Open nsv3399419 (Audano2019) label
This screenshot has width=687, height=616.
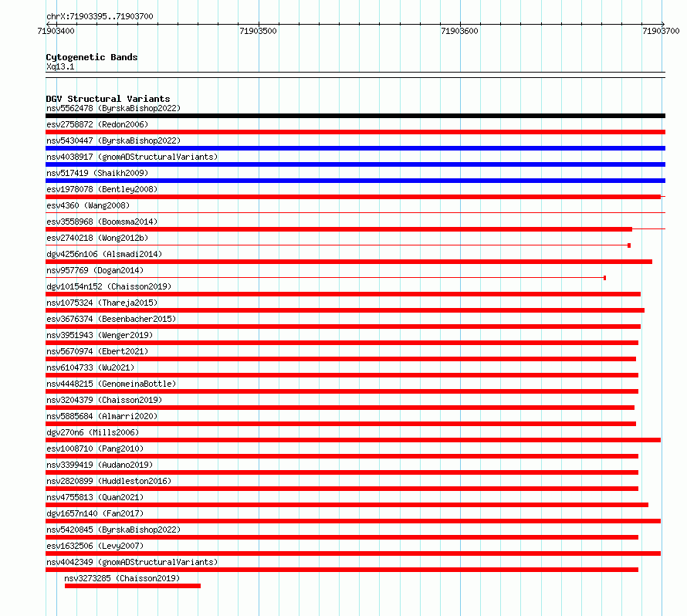point(100,465)
